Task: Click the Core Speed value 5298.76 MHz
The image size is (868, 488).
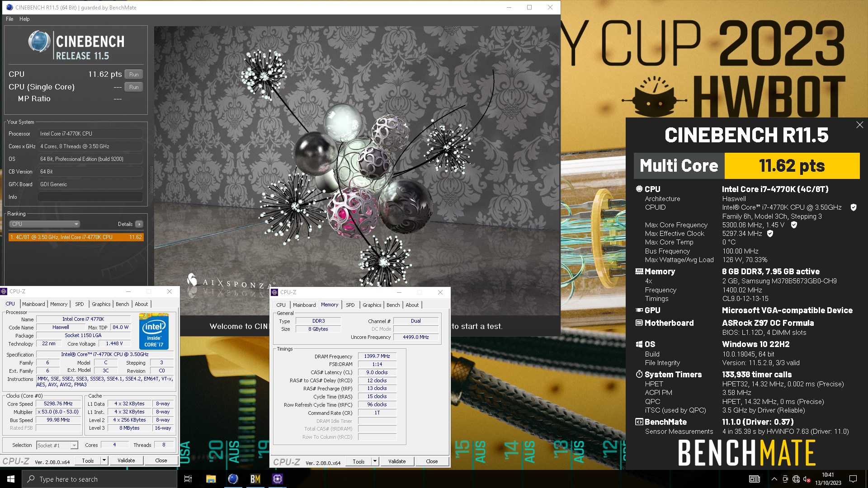Action: tap(58, 404)
